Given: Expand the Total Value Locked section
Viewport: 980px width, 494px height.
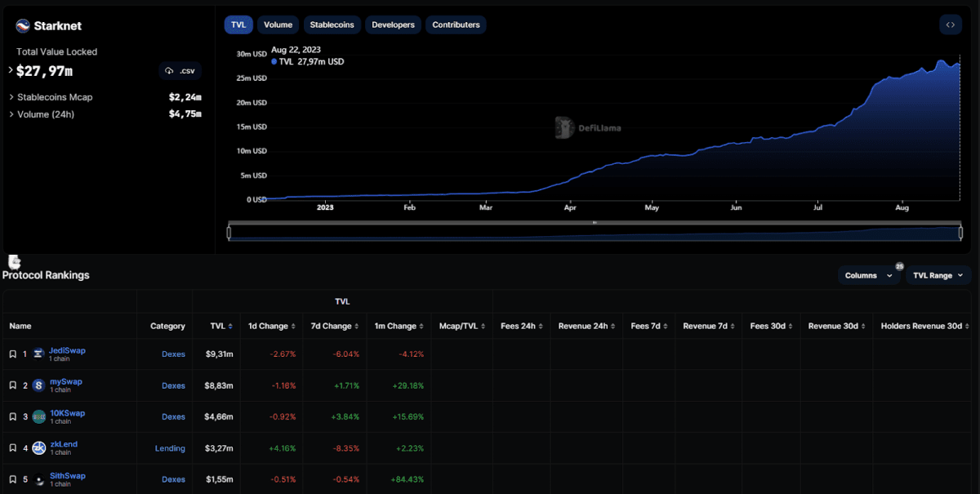Looking at the screenshot, I should tap(11, 71).
